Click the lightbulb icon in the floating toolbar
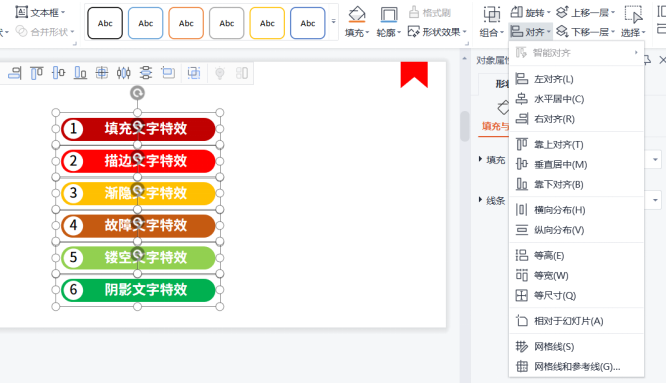This screenshot has height=384, width=667. click(x=219, y=73)
